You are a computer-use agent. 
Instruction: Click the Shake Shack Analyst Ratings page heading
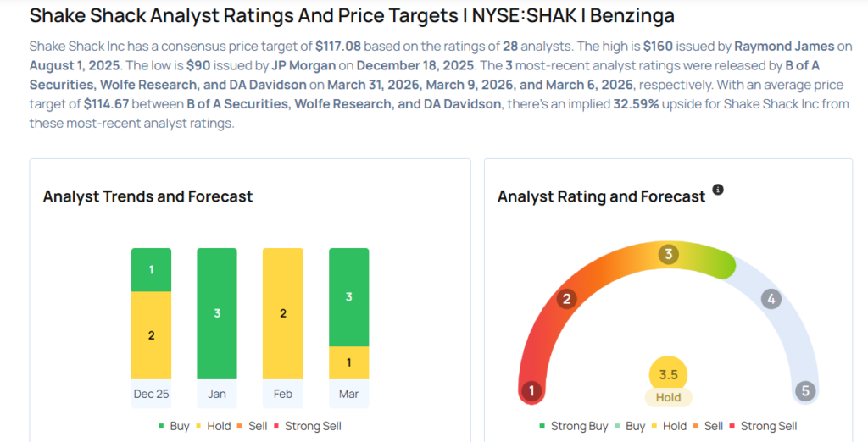(x=352, y=15)
